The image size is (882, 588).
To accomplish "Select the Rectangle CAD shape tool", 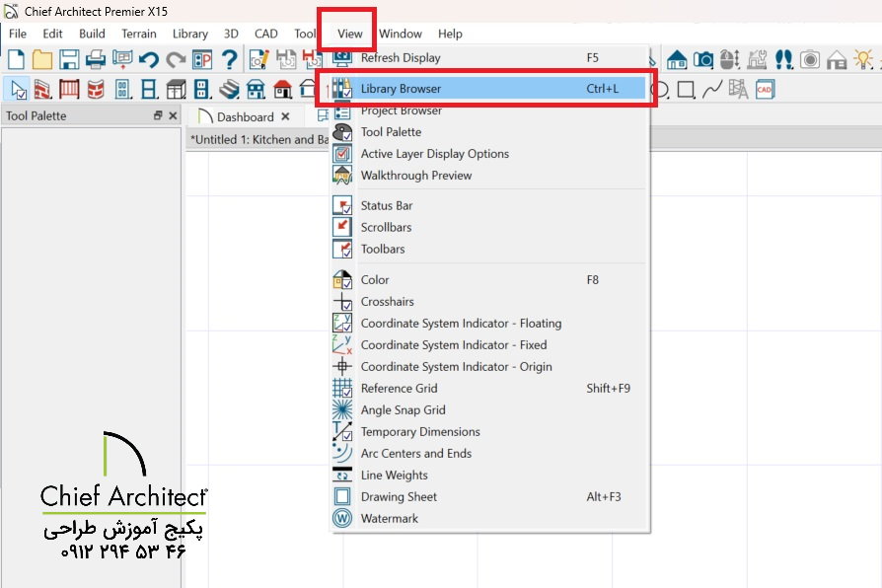I will pos(687,90).
